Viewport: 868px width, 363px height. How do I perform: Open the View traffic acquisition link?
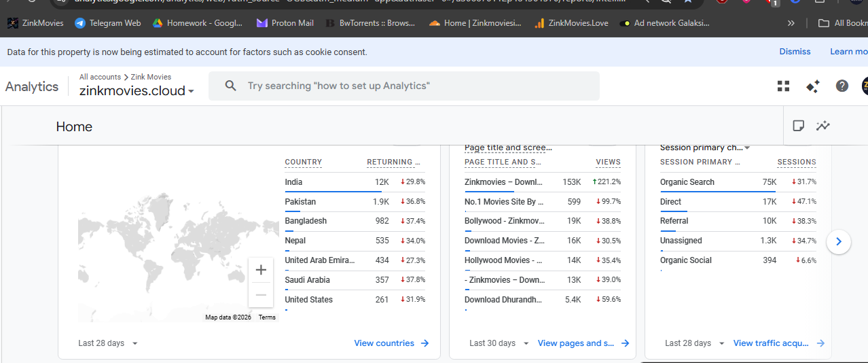779,343
